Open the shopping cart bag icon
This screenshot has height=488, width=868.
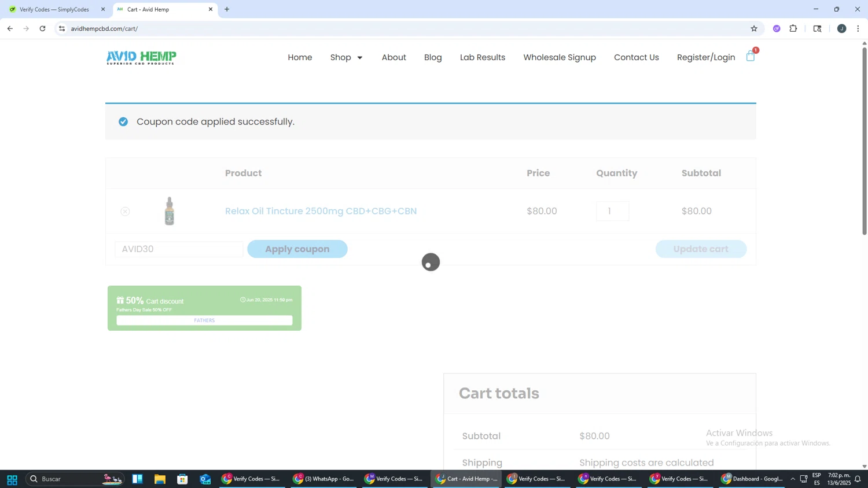pos(751,56)
